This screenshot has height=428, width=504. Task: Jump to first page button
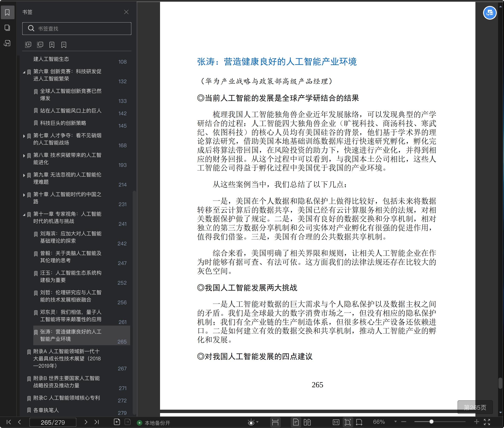coord(9,422)
